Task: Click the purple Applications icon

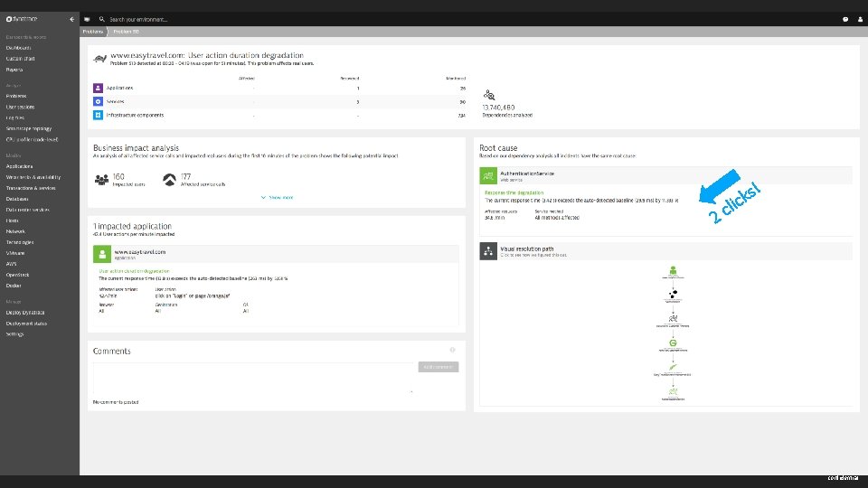Action: point(98,88)
